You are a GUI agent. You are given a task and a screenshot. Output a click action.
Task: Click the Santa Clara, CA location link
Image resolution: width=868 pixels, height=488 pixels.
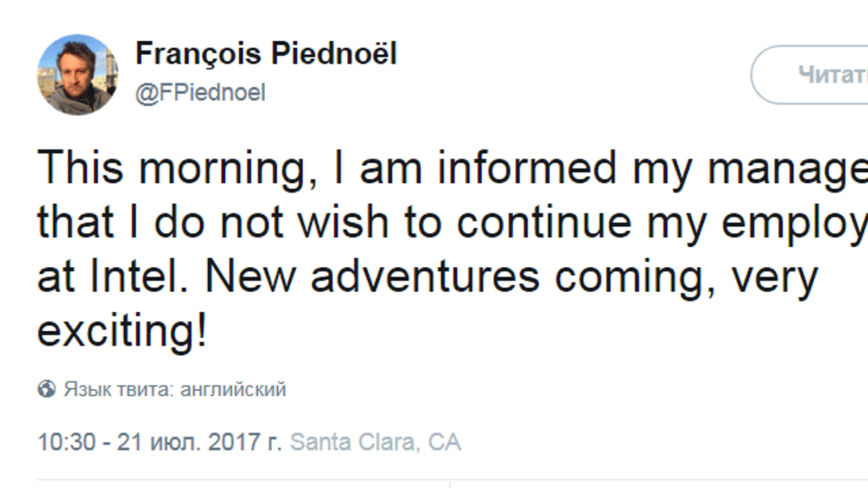375,442
